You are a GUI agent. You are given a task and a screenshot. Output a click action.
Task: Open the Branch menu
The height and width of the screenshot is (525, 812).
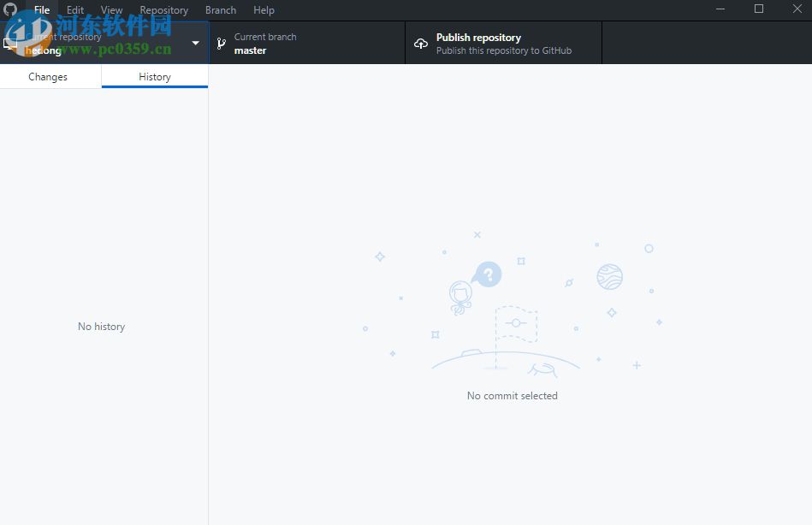[x=220, y=9]
